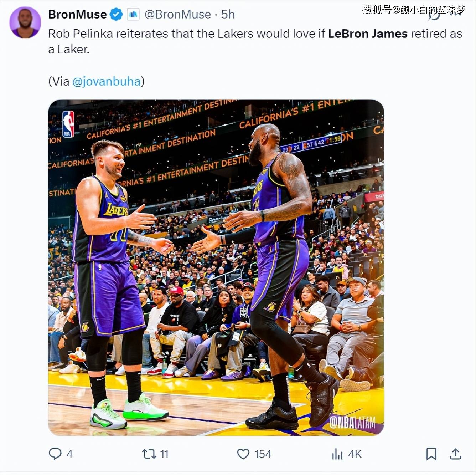Open the reply speech bubble icon
Viewport: 476px width, 475px height.
click(55, 454)
